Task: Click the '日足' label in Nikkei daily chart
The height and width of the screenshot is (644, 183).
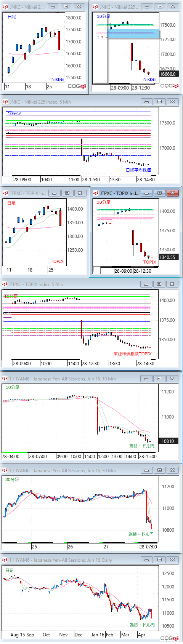Action: 12,17
